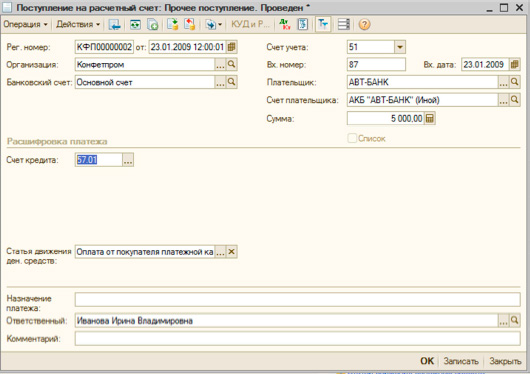
Task: Click into the Комментарий text field
Action: click(x=297, y=338)
